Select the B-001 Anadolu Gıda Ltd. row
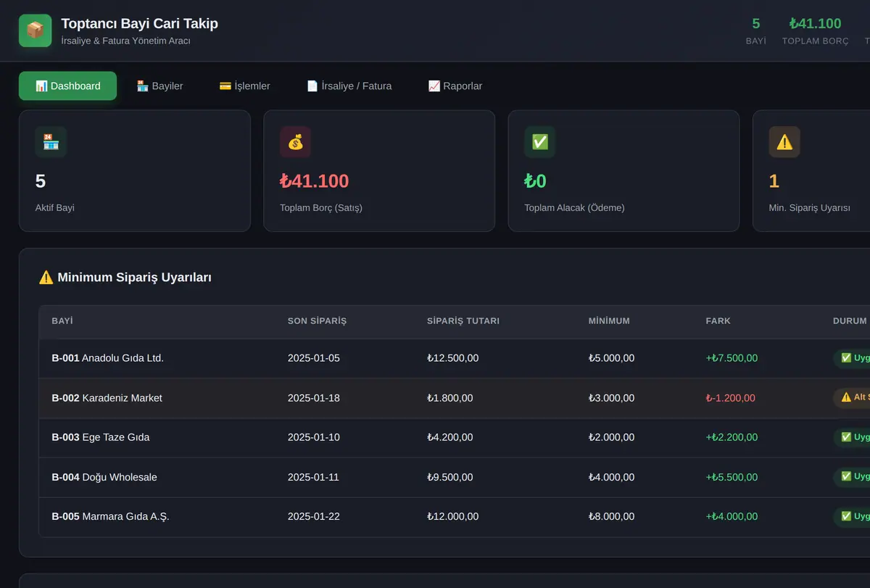The width and height of the screenshot is (870, 588). [x=455, y=358]
